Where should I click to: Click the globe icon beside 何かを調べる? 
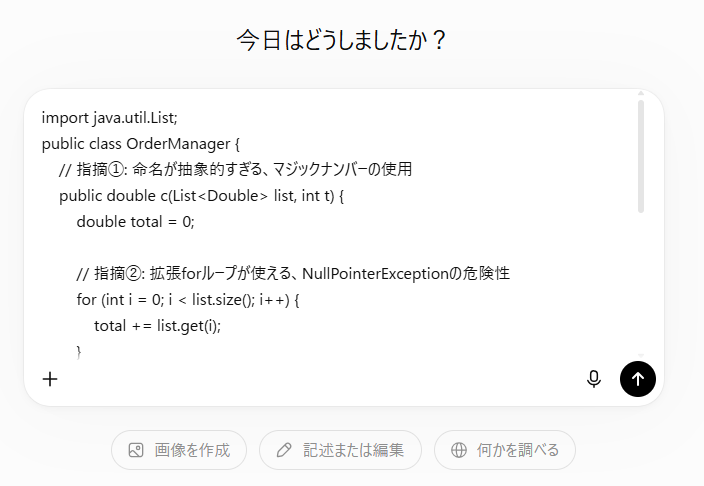[459, 450]
